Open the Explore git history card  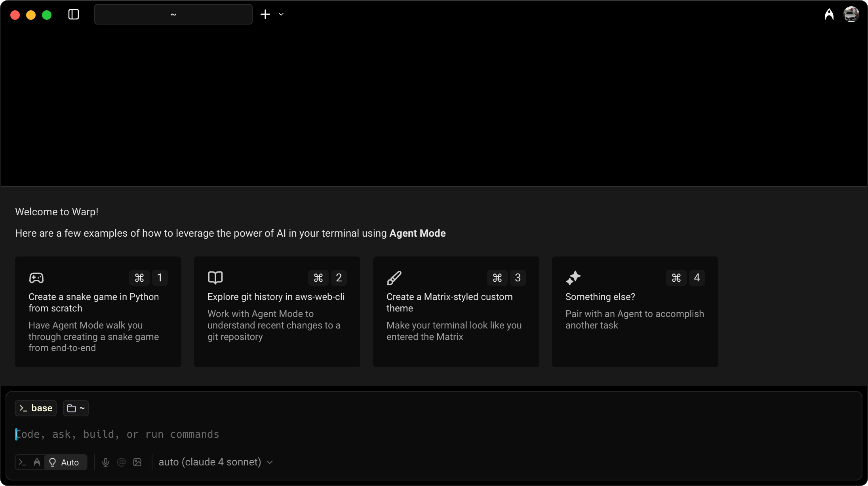pos(277,312)
